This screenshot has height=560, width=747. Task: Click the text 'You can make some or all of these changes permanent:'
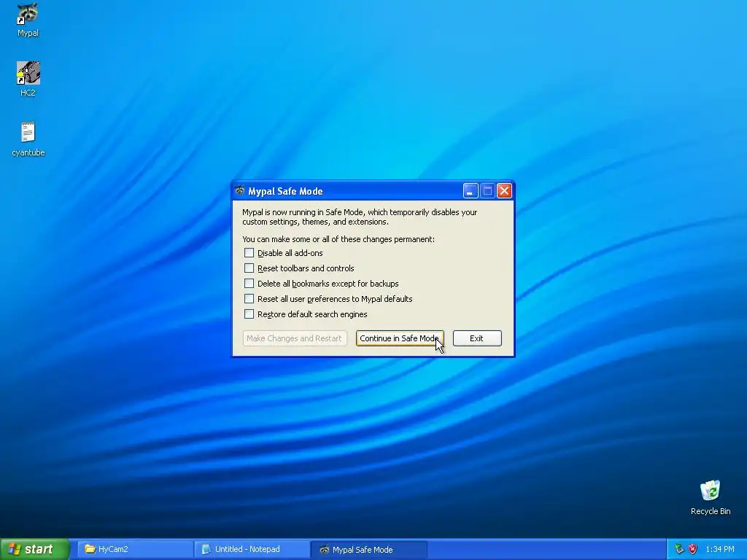(338, 239)
